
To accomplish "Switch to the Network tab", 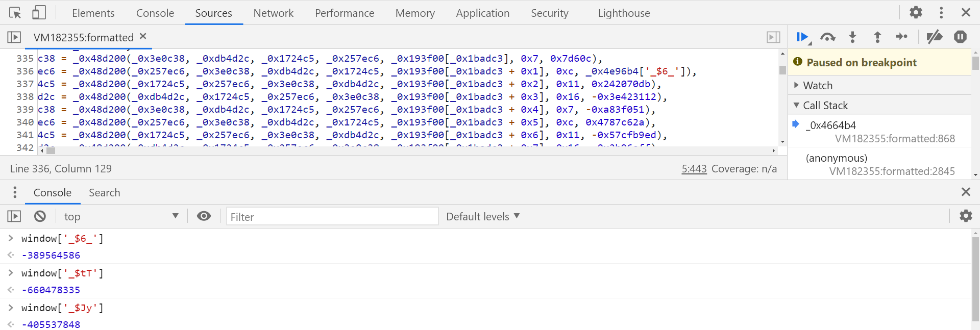I will point(273,13).
